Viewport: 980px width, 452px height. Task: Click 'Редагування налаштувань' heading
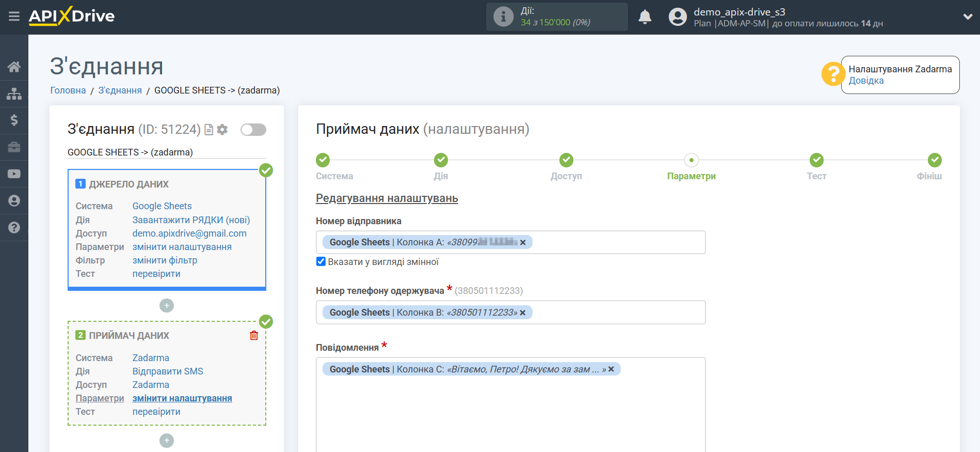[387, 198]
